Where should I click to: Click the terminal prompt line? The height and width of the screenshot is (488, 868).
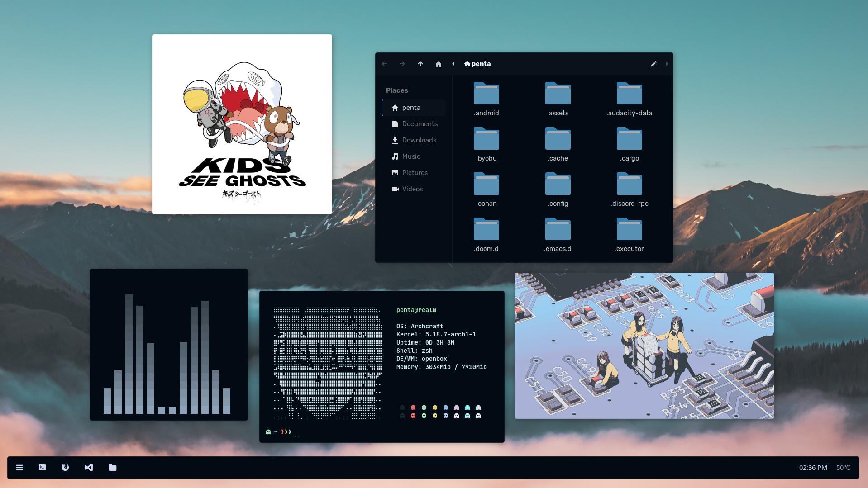point(282,432)
